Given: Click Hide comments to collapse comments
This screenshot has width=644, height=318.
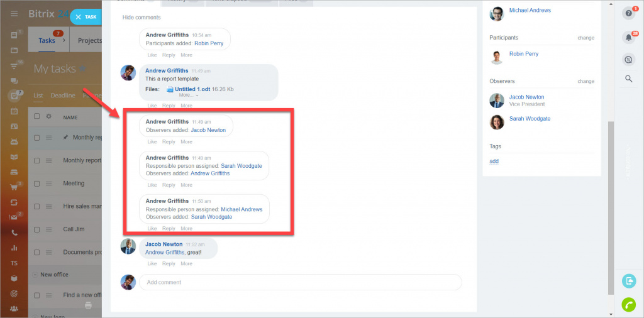Looking at the screenshot, I should click(x=142, y=18).
